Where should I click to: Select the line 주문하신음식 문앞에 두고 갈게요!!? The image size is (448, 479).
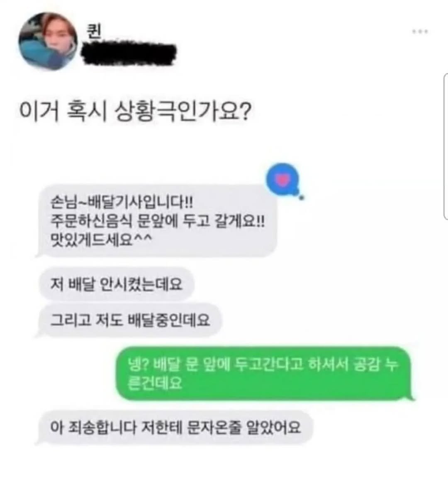coord(158,220)
